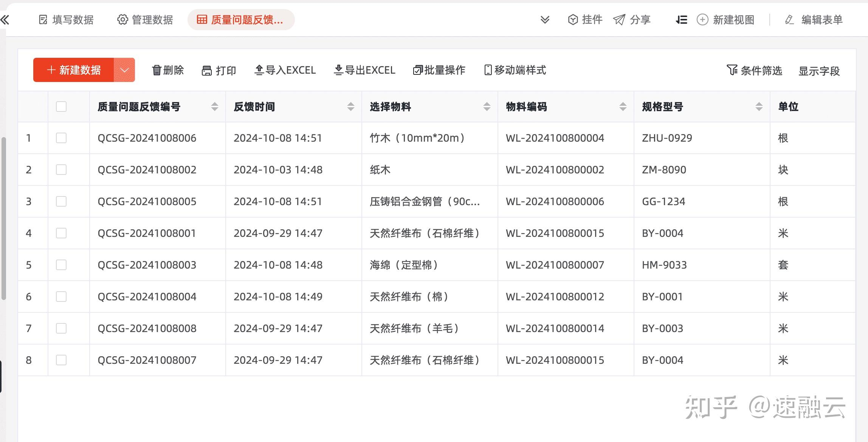This screenshot has height=442, width=868.
Task: Click the 显示字段 button
Action: pyautogui.click(x=819, y=71)
